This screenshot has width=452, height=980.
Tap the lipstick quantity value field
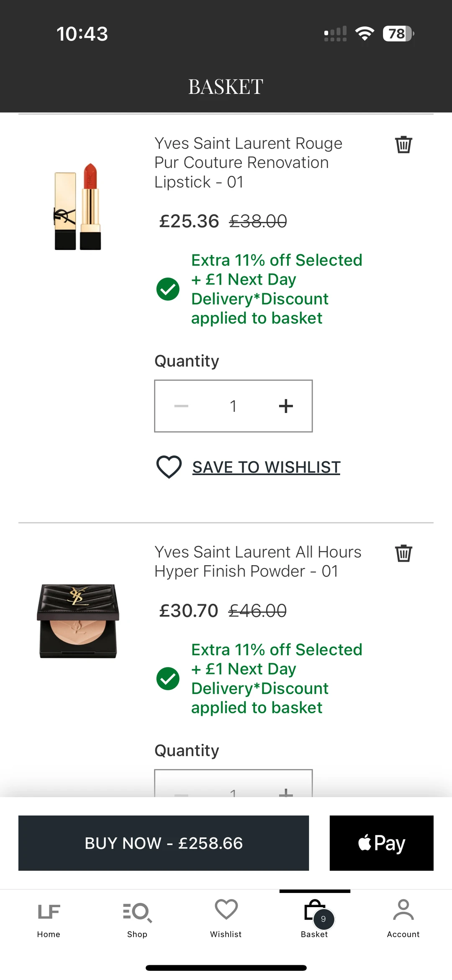tap(233, 406)
